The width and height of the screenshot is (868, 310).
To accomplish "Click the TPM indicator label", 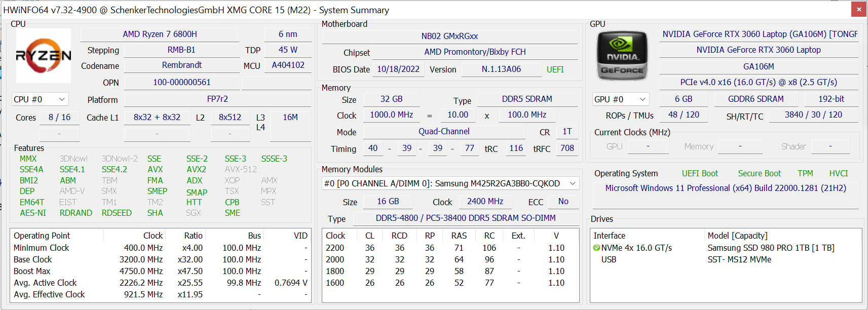I will point(805,173).
